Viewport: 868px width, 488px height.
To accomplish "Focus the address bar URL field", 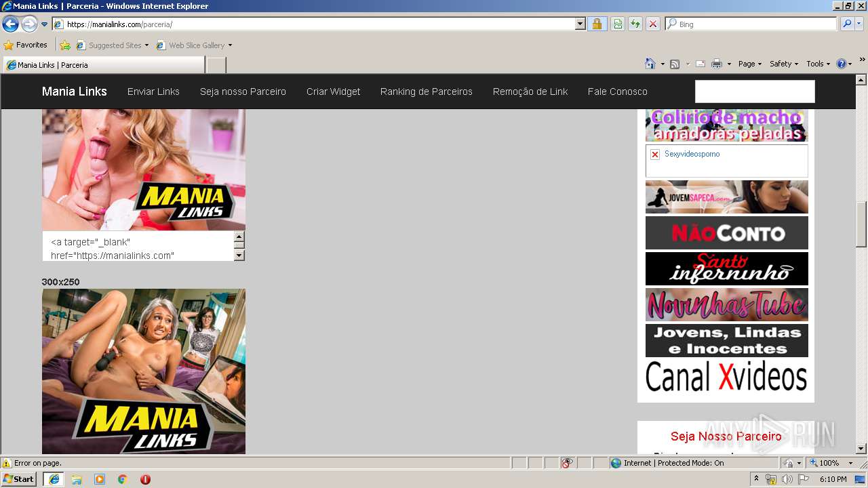I will (x=313, y=24).
